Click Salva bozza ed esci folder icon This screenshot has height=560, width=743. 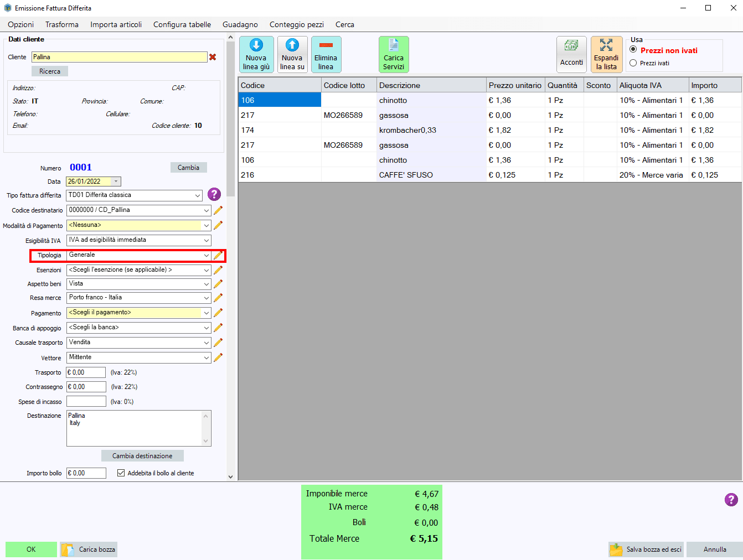[616, 549]
